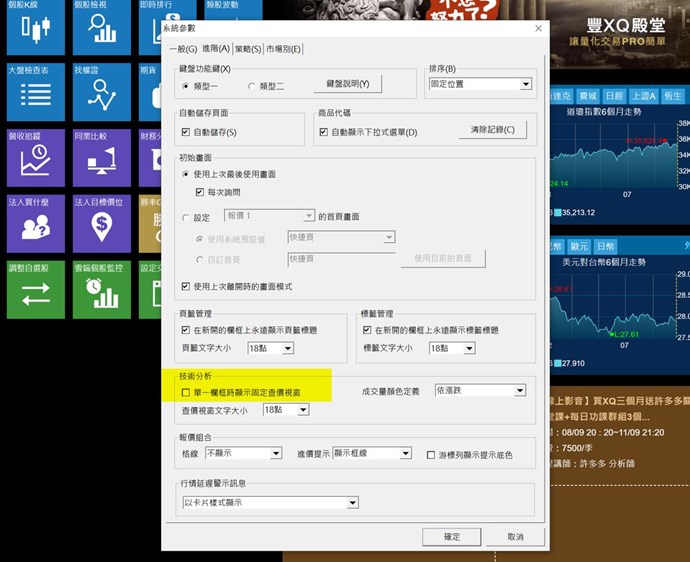
Task: Open the 成交量顏色定義 dropdown
Action: [x=520, y=391]
